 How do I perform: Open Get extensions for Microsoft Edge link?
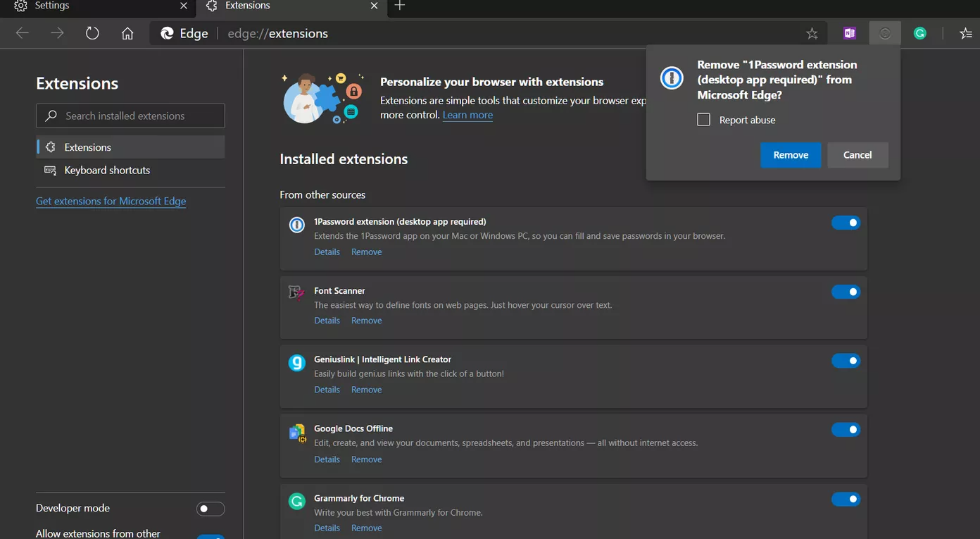111,202
